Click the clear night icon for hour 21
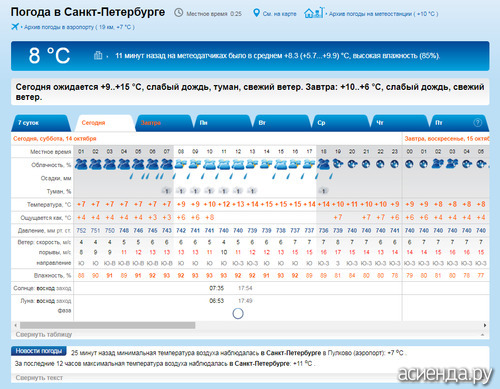 coord(366,164)
